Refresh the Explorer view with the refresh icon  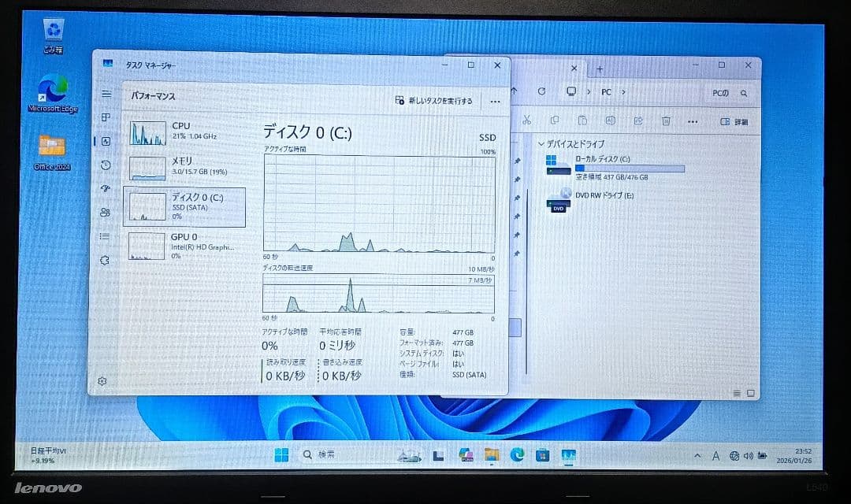coord(542,91)
